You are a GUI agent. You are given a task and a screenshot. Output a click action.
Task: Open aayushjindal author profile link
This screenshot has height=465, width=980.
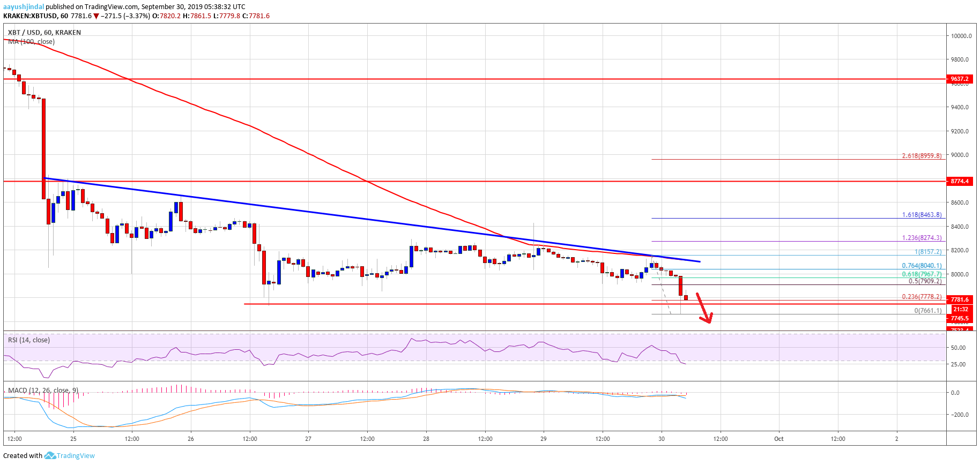point(24,7)
